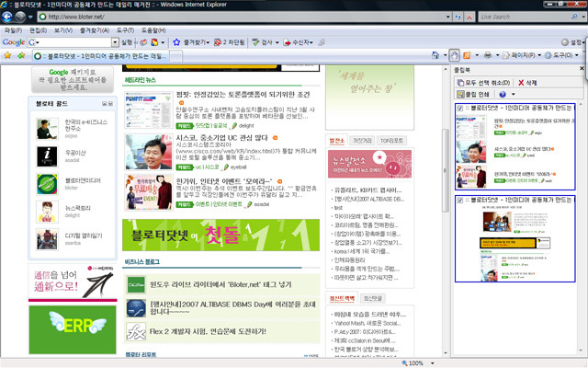Open the Home button dropdown arrow
The width and height of the screenshot is (588, 368).
(445, 55)
